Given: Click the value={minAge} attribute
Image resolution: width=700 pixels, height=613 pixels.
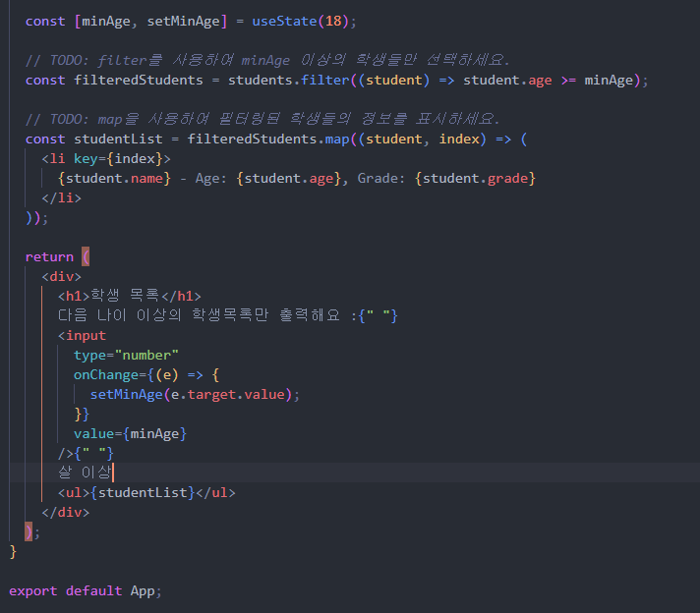Looking at the screenshot, I should click(131, 433).
